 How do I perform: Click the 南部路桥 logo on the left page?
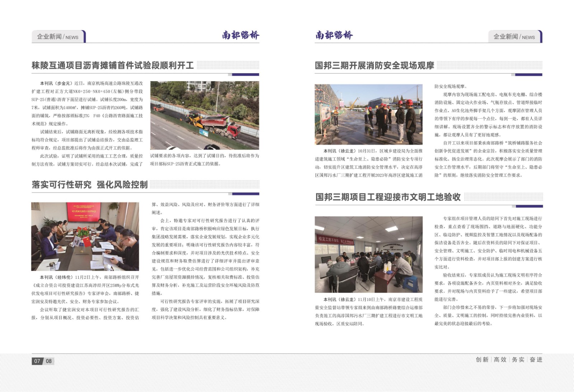point(240,35)
